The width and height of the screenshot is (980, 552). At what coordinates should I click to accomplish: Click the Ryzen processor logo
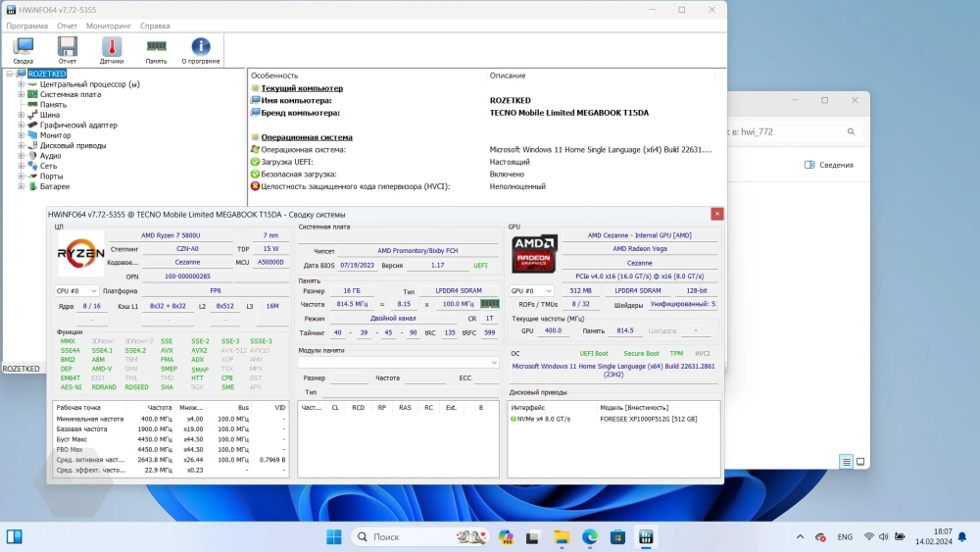point(80,253)
